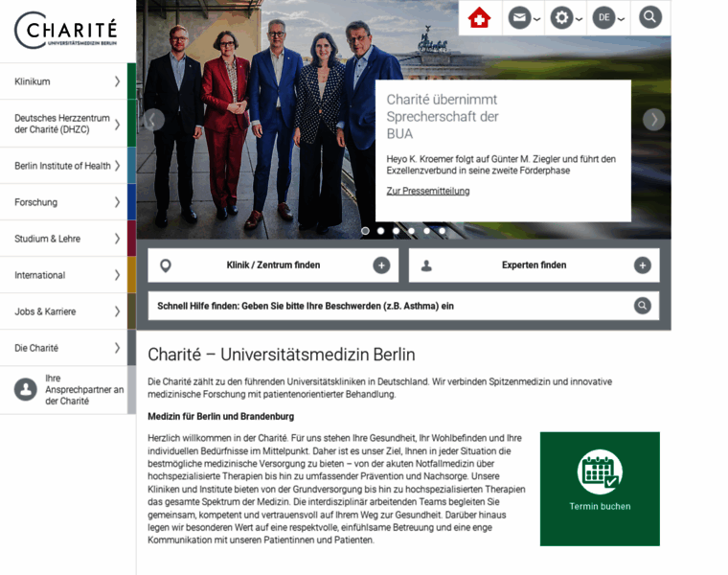Open the settings gear icon menu
This screenshot has height=575, width=728.
561,18
